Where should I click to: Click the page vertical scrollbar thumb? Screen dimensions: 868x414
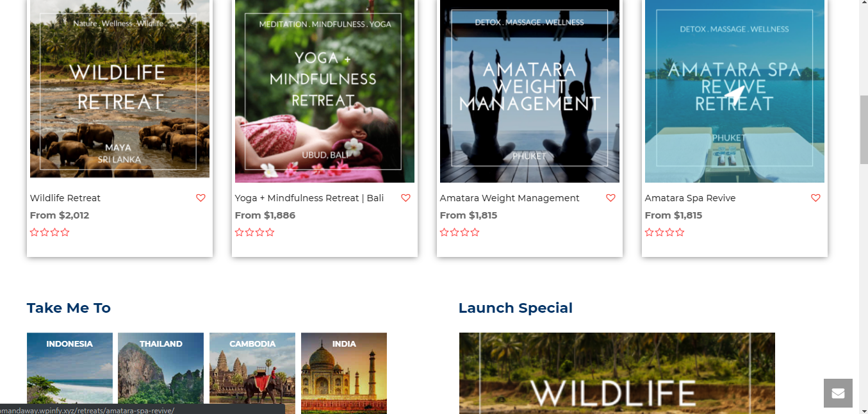pos(864,129)
